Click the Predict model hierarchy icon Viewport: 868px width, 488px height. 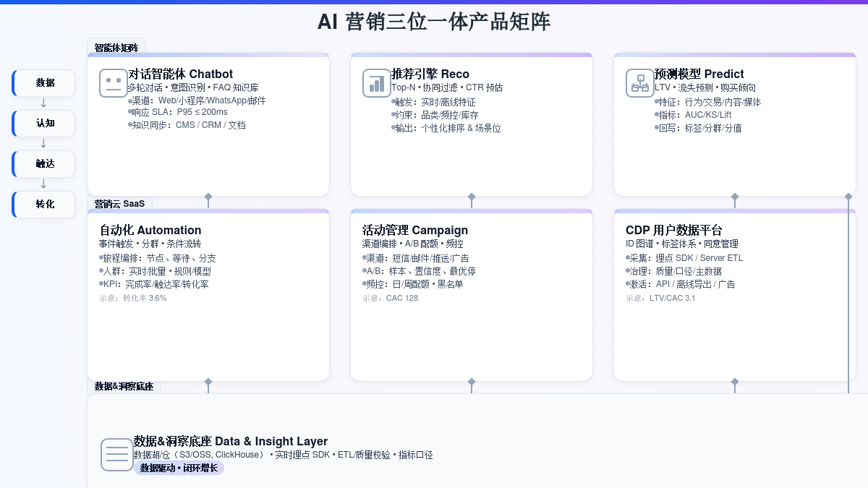639,83
